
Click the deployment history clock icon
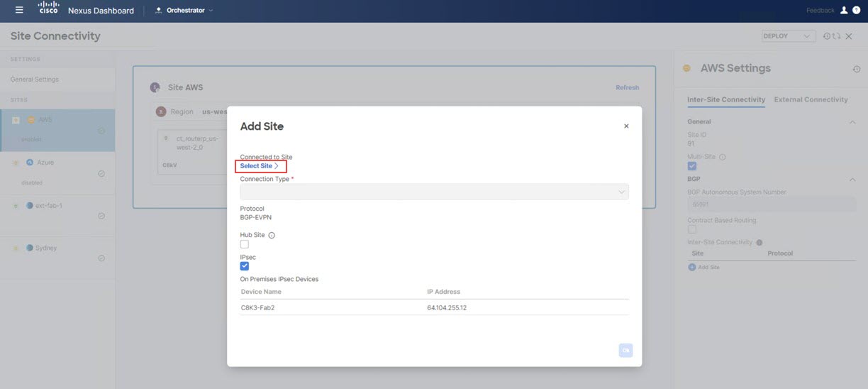pyautogui.click(x=826, y=36)
